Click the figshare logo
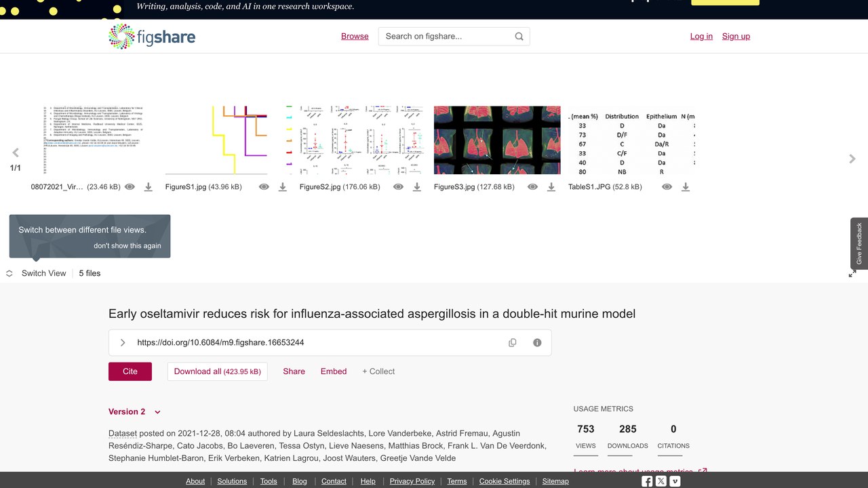Image resolution: width=868 pixels, height=488 pixels. pos(152,37)
